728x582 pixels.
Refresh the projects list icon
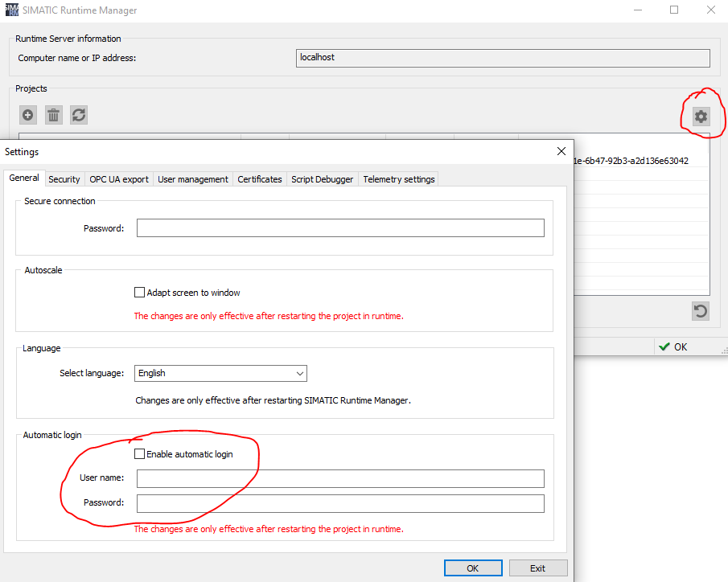[x=79, y=115]
